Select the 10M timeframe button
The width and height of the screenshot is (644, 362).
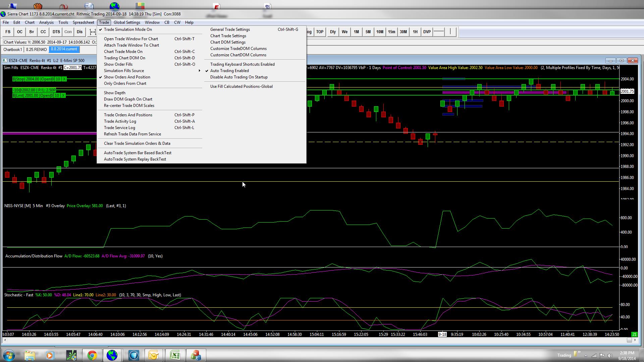(x=380, y=32)
